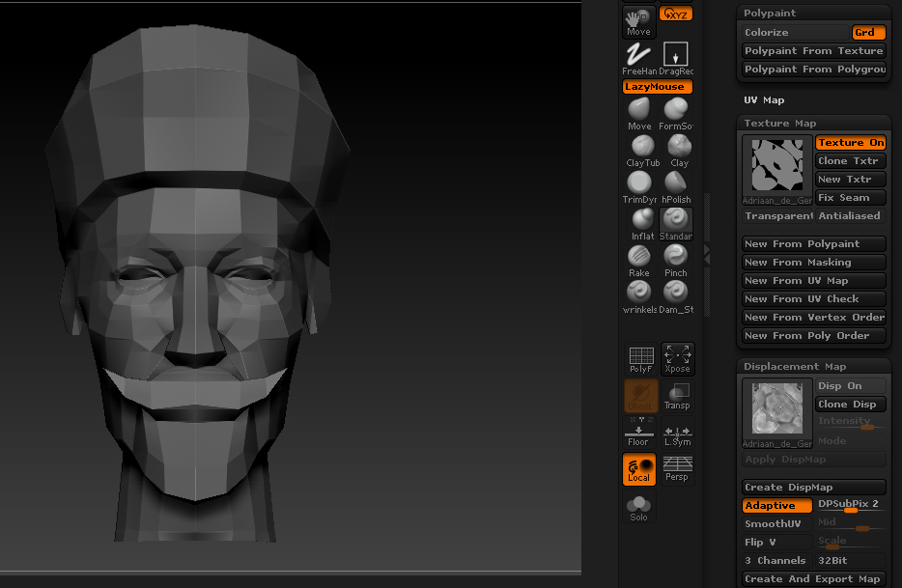Select the Rake brush
This screenshot has width=902, height=588.
639,259
